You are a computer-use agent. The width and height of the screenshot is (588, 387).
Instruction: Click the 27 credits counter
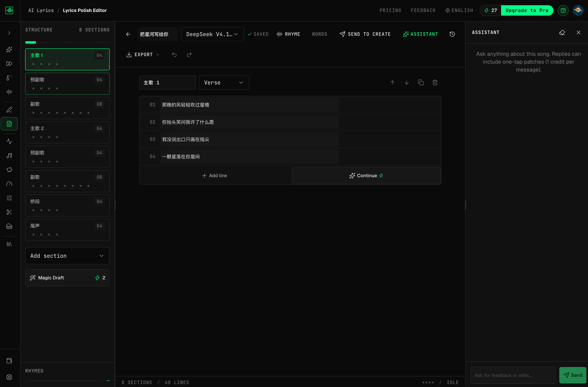tap(491, 10)
